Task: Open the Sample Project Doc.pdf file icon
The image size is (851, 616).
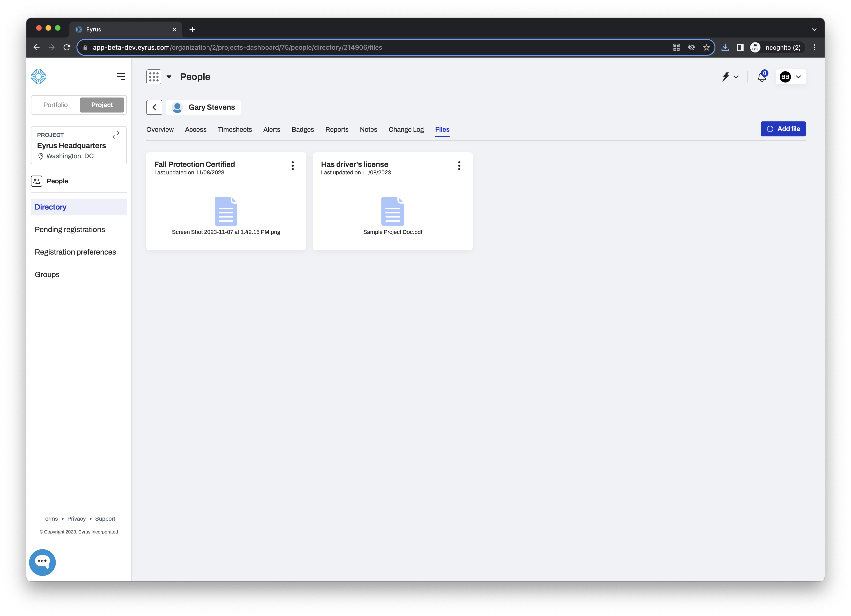Action: click(392, 211)
